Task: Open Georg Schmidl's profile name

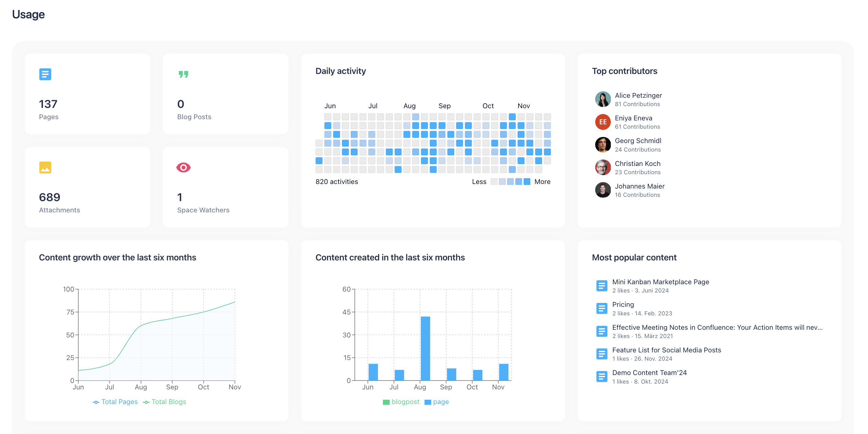Action: (638, 140)
